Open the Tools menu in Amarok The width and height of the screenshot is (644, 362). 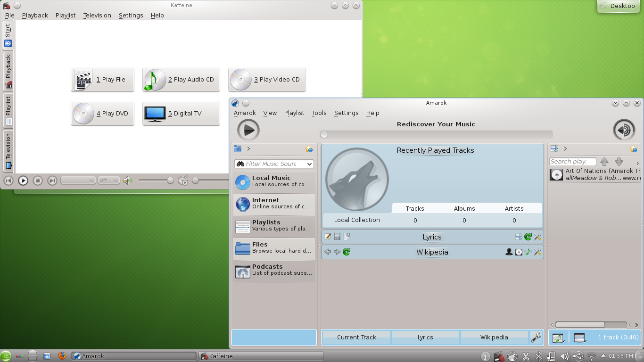(319, 113)
